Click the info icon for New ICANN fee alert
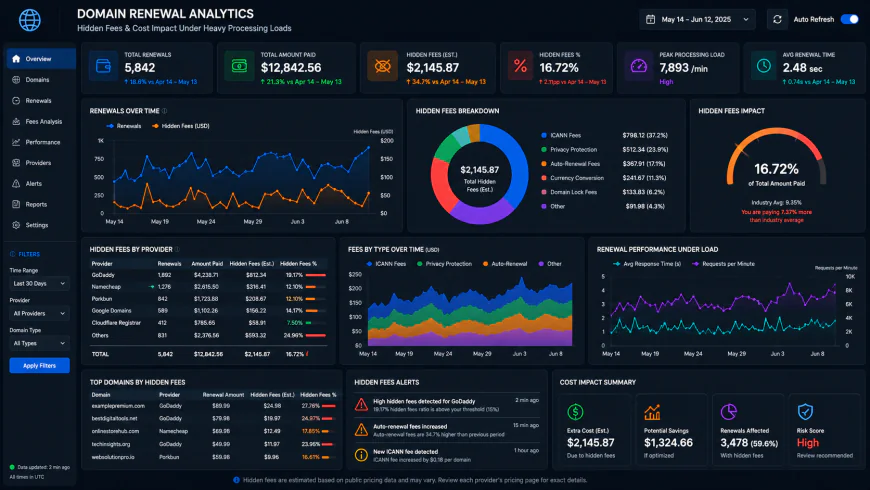 click(x=361, y=455)
